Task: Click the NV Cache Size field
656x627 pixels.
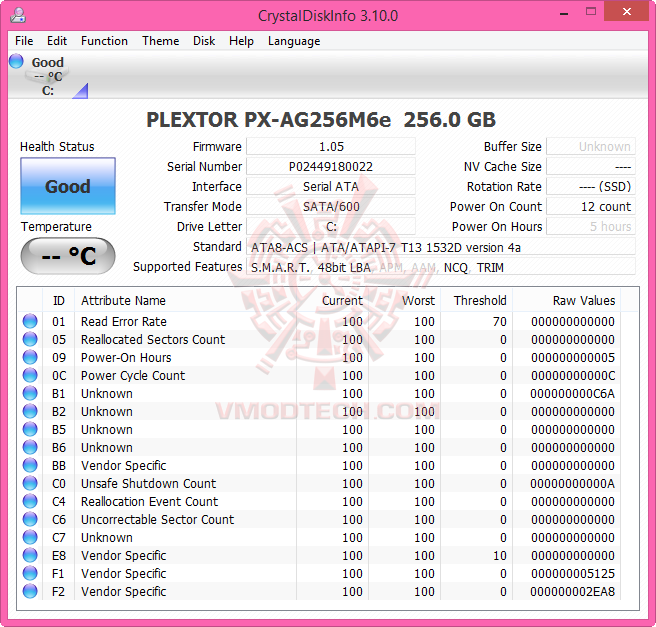Action: point(591,166)
